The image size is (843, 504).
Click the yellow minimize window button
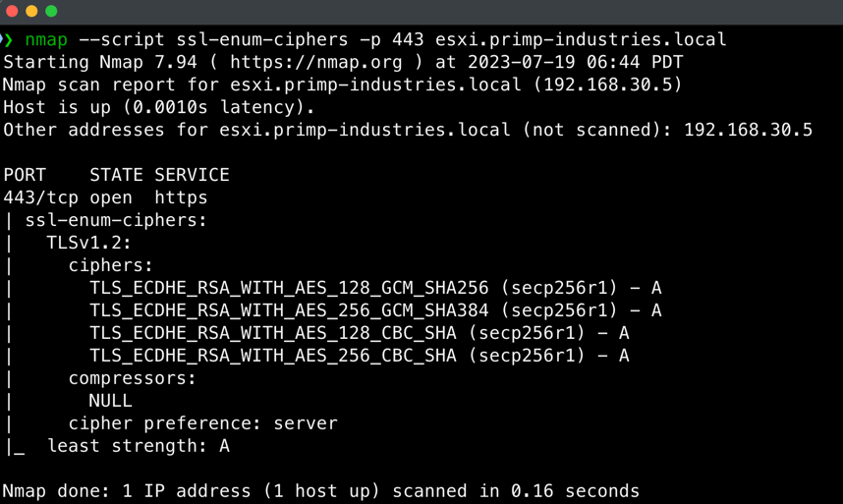31,11
